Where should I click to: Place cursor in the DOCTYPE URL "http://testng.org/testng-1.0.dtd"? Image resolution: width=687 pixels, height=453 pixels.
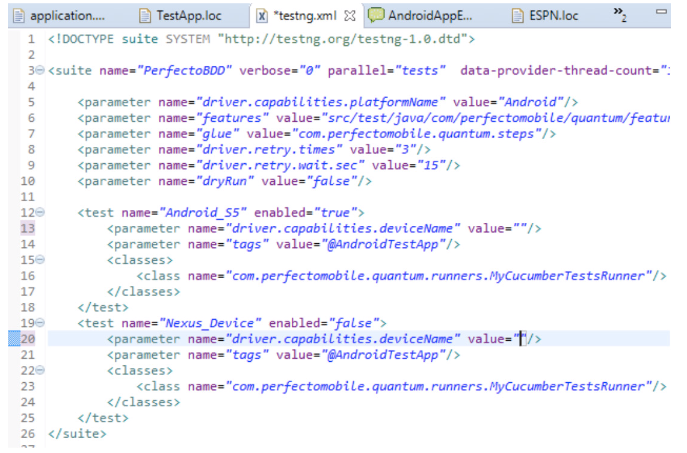click(x=342, y=39)
